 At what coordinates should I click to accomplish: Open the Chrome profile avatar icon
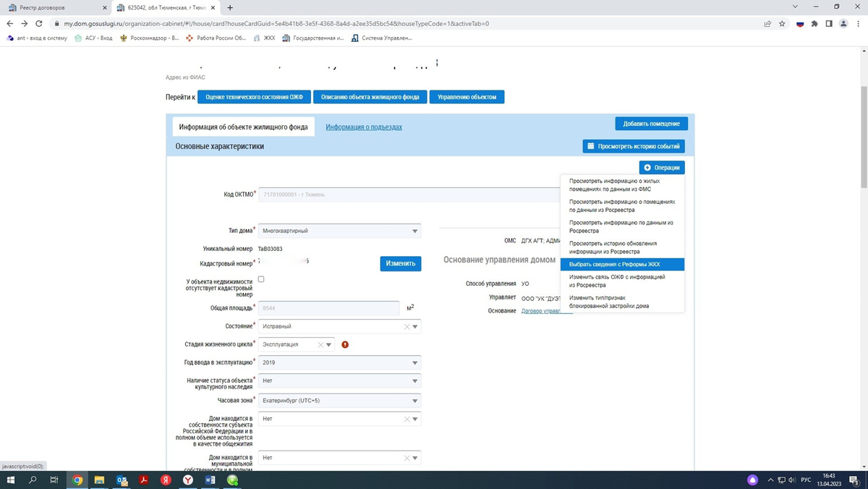pos(843,23)
